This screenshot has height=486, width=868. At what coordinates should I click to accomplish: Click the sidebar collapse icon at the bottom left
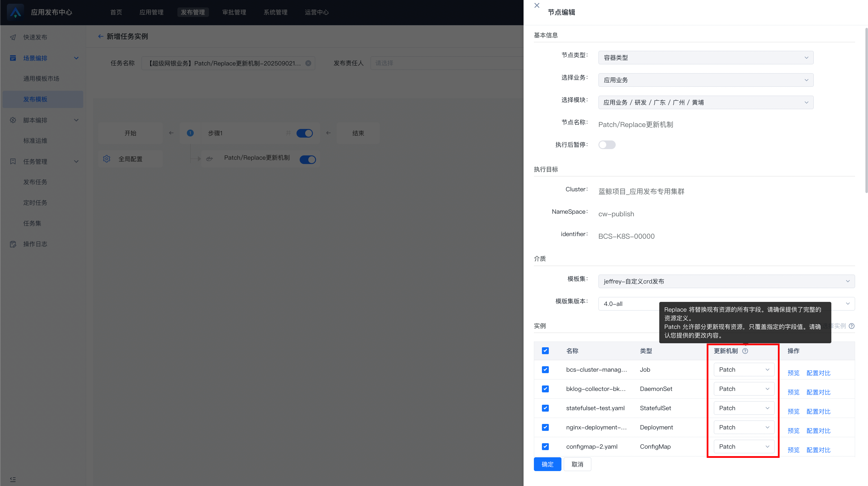pos(13,479)
